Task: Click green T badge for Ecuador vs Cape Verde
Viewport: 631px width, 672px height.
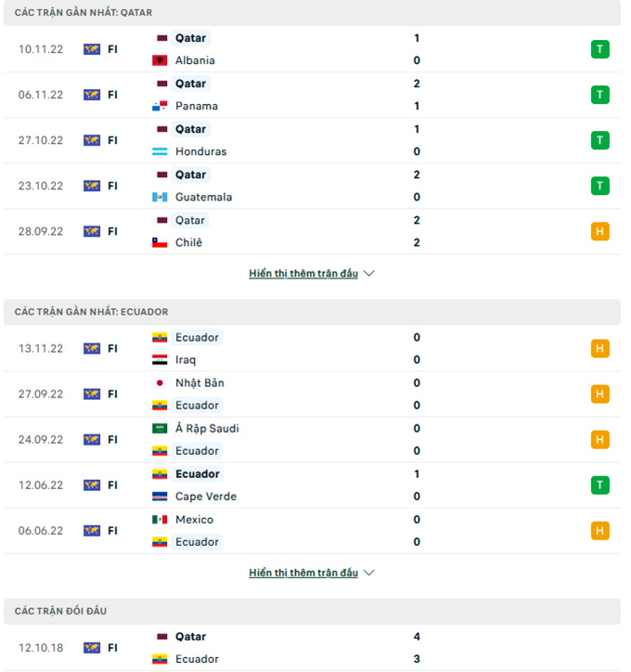Action: tap(599, 485)
